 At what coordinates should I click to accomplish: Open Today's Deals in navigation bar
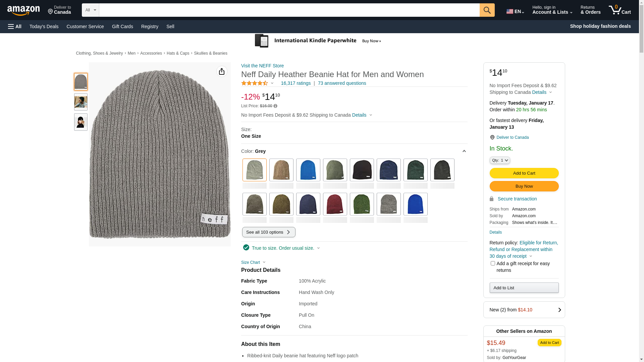(x=44, y=26)
